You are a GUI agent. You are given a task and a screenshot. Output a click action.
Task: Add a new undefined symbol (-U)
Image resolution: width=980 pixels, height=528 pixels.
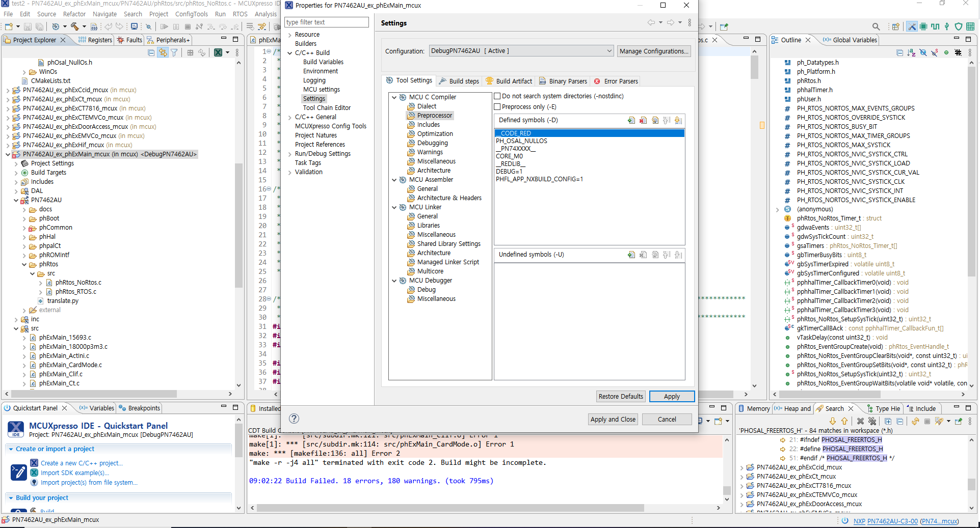coord(631,255)
